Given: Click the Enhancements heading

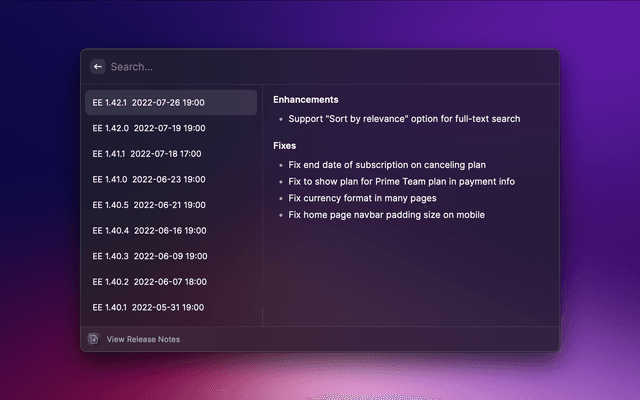Looking at the screenshot, I should [306, 100].
